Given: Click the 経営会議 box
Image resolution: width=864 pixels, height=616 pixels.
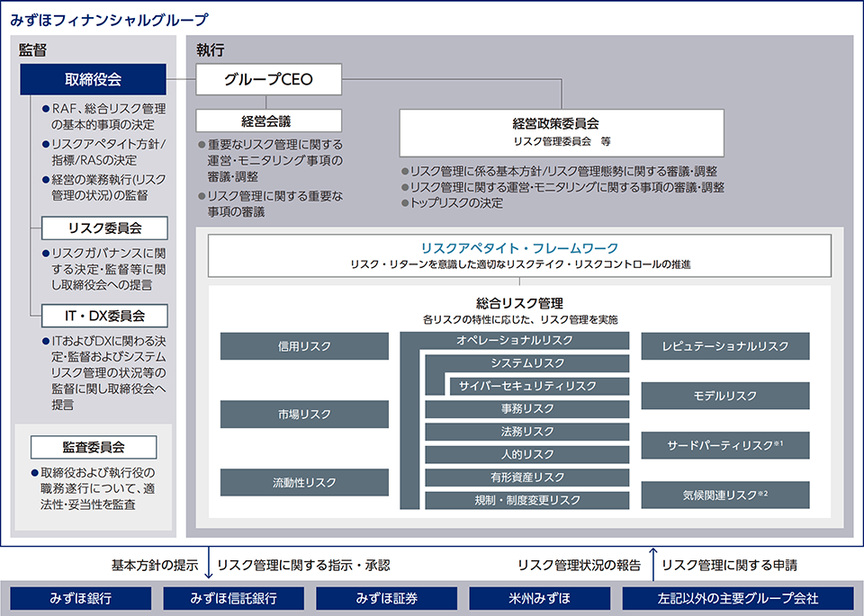Looking at the screenshot, I should pos(268,121).
